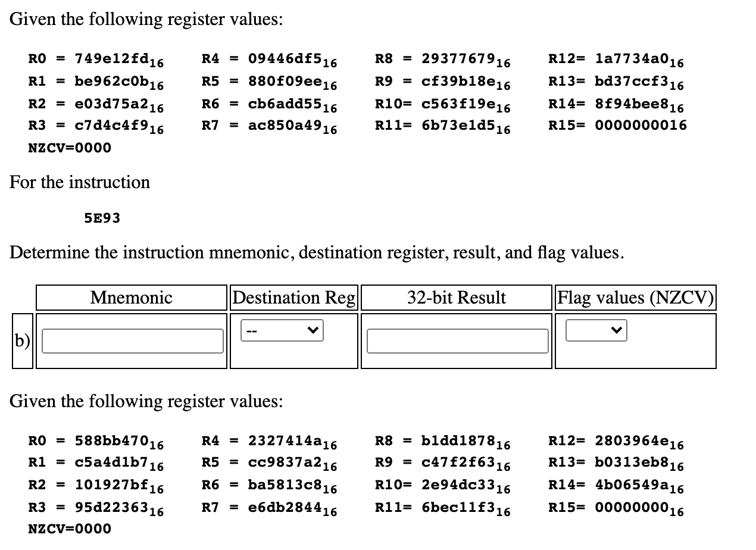Click inside the Mnemonic input field

pos(131,341)
